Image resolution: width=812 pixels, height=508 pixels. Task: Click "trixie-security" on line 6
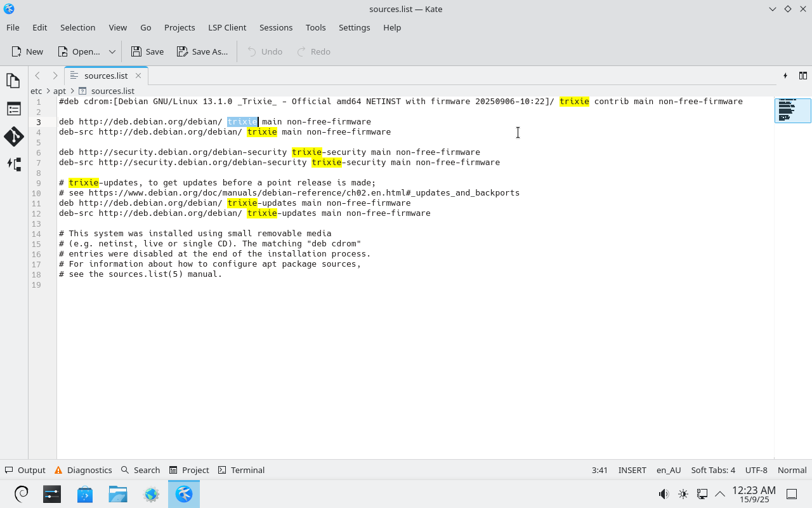point(329,152)
